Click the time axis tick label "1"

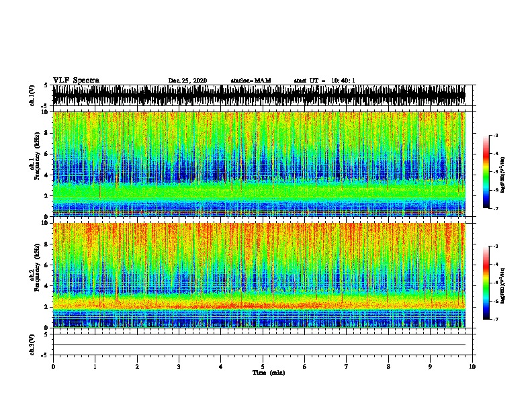coord(95,367)
